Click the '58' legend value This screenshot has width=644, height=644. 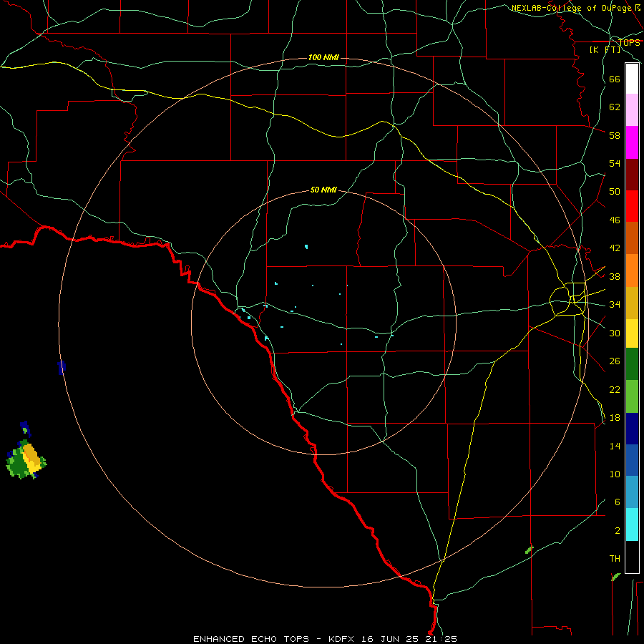615,135
